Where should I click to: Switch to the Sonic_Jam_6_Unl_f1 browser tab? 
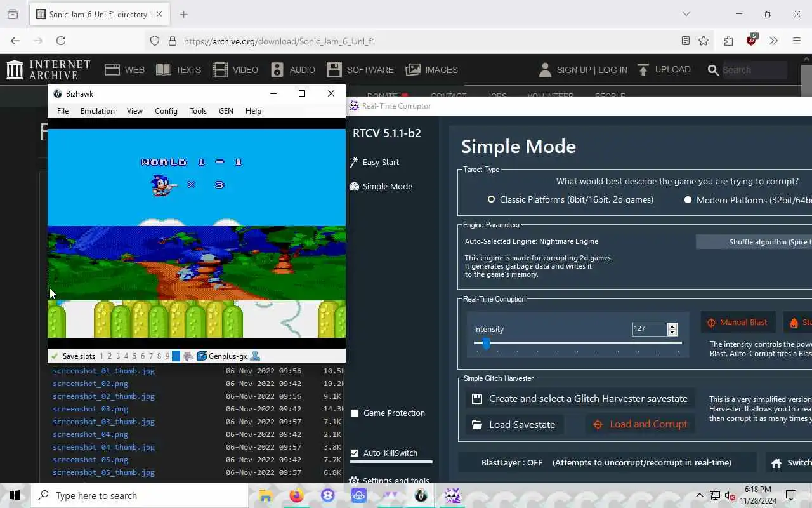100,14
